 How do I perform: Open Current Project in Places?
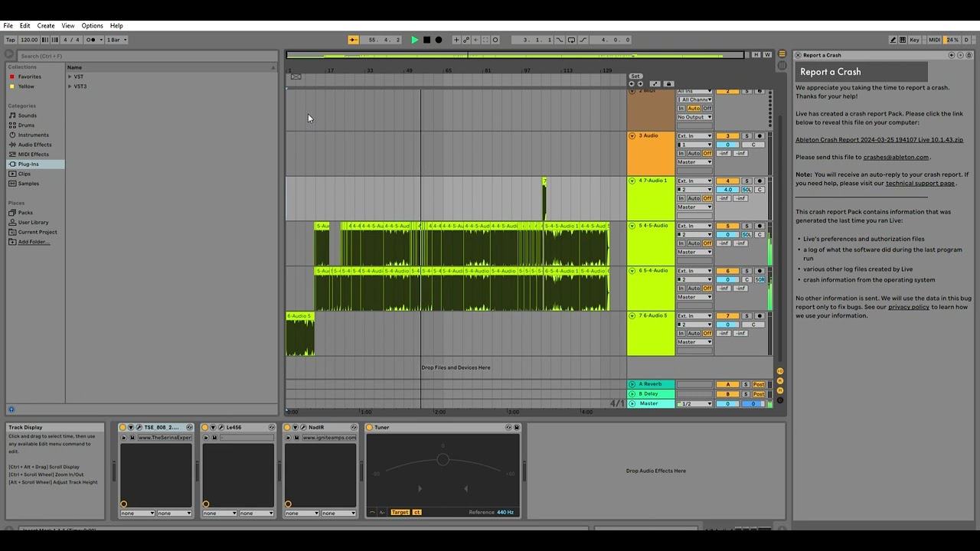[x=38, y=232]
